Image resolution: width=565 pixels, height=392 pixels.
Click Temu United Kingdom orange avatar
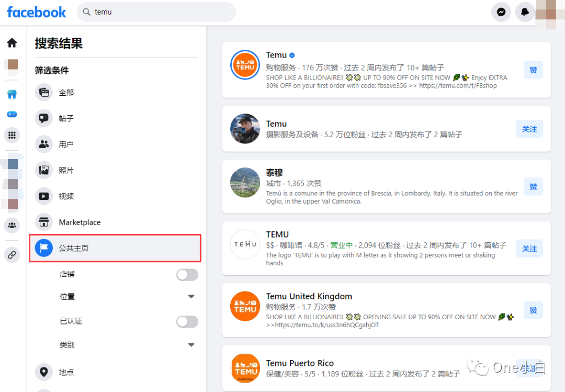click(x=245, y=306)
